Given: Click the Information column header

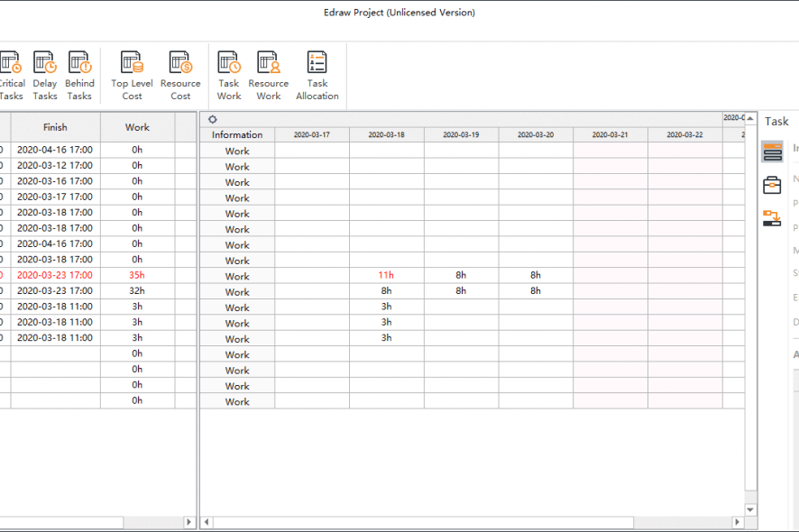Looking at the screenshot, I should [x=237, y=134].
